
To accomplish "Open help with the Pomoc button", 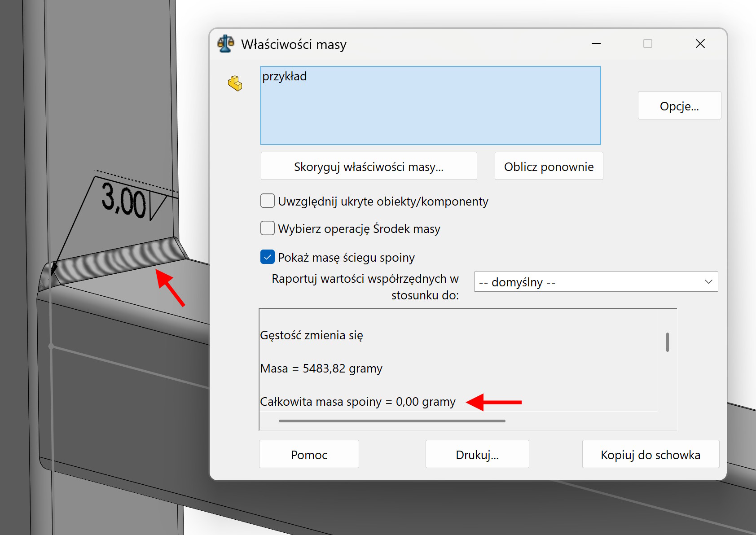I will [309, 455].
